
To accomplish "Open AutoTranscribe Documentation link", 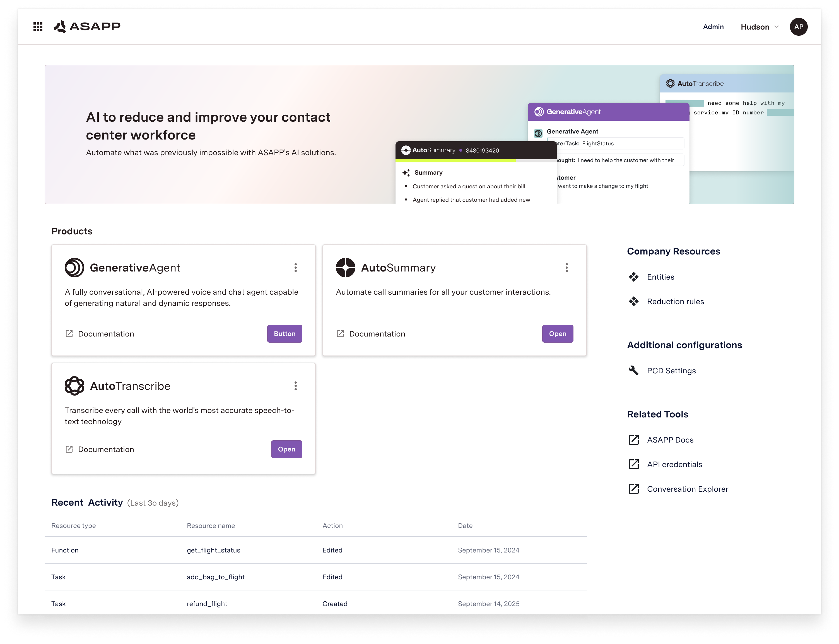I will point(106,449).
